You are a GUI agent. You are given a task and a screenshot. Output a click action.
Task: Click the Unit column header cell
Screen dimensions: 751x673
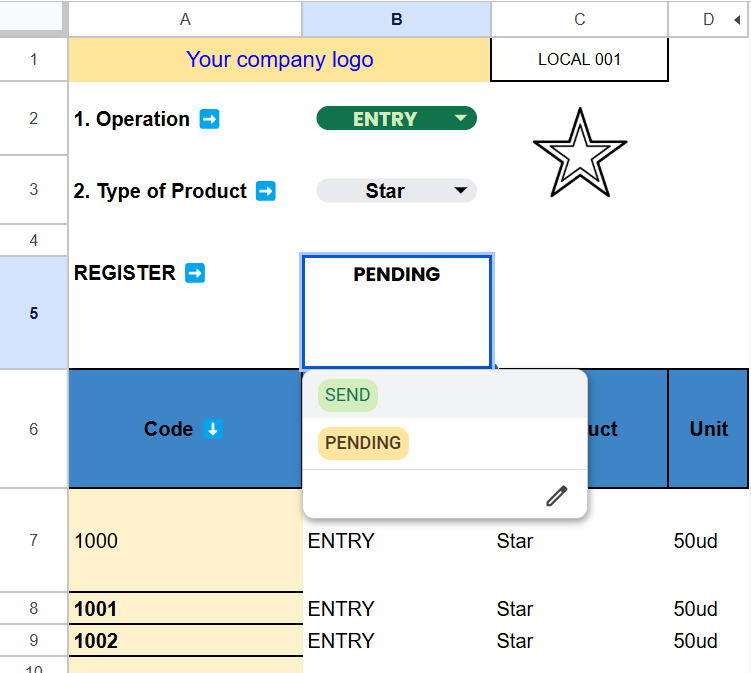(x=708, y=429)
